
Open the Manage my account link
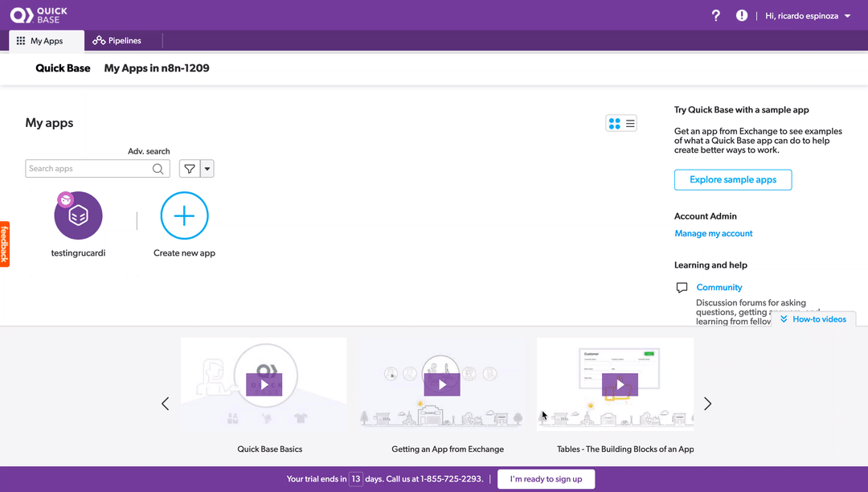point(713,234)
